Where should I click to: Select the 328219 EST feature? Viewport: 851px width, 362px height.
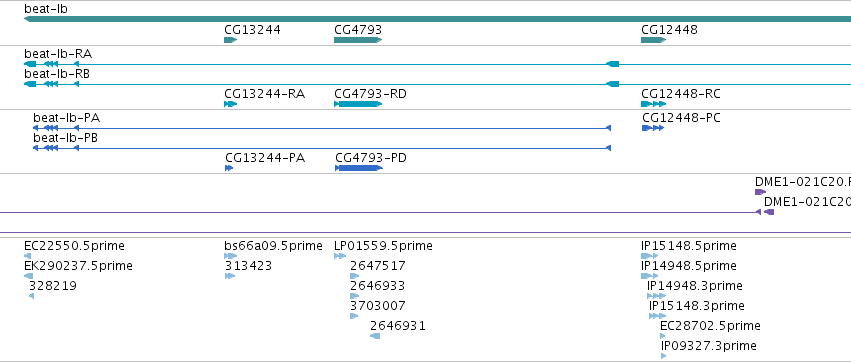point(31,296)
